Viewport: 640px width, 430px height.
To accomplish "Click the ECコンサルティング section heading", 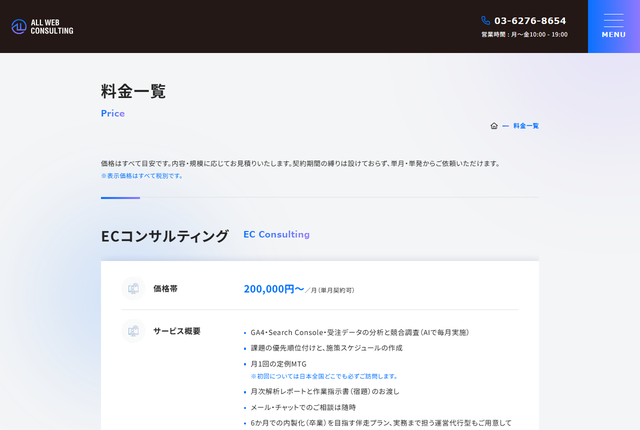I will tap(165, 236).
